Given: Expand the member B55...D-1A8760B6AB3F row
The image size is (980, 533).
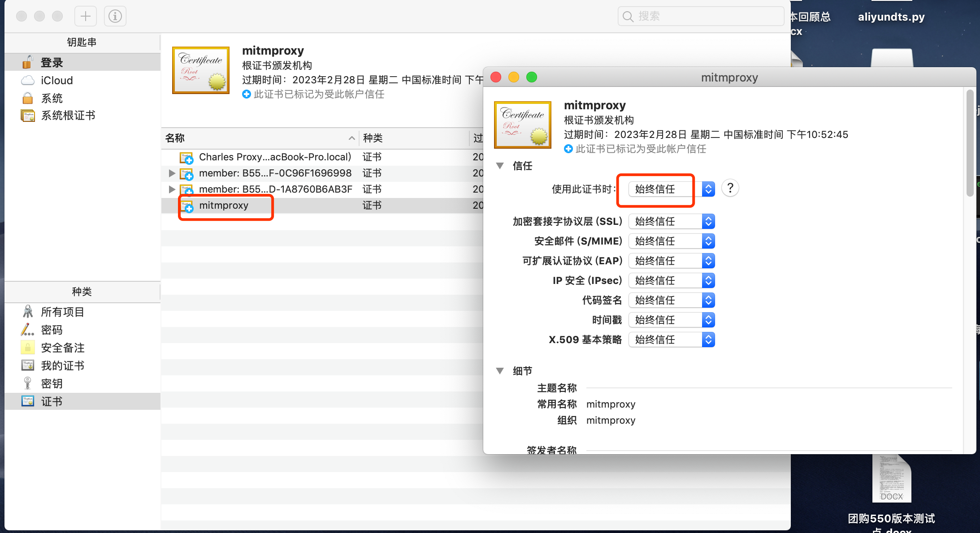Looking at the screenshot, I should [172, 189].
